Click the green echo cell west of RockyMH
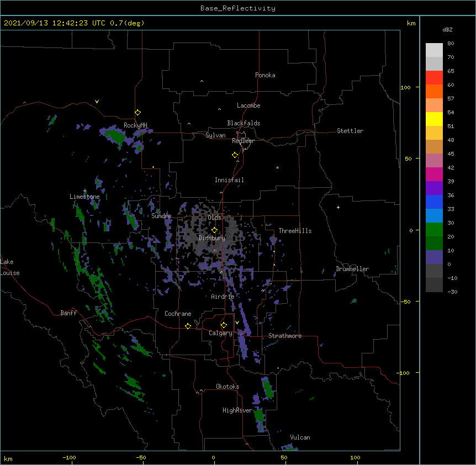 (x=114, y=136)
